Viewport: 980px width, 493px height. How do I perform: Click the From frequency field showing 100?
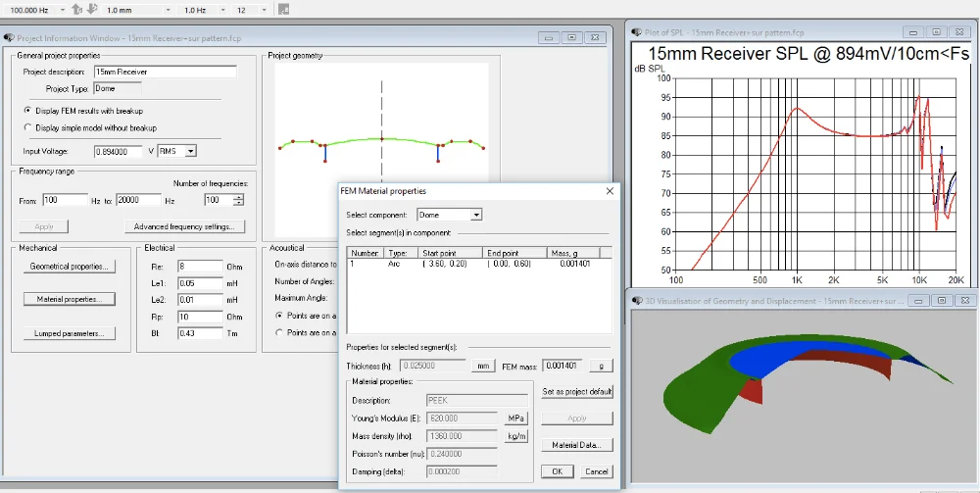[x=65, y=200]
